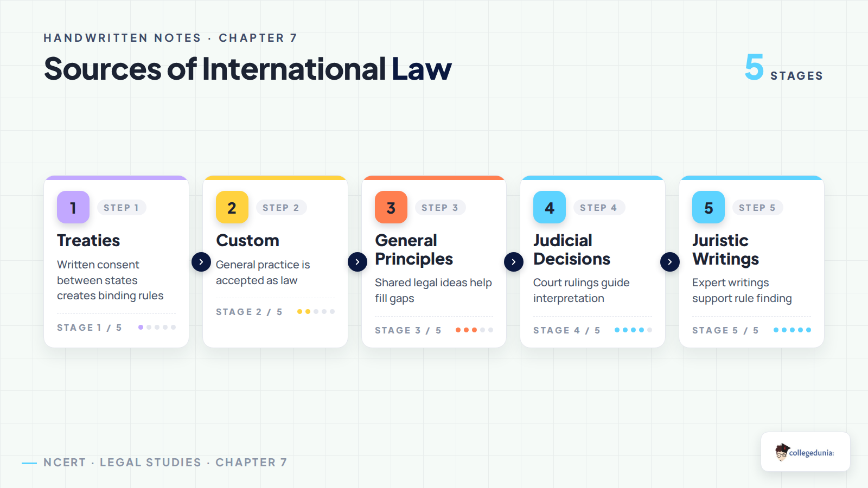Click the yellow number 2 badge
Image resolution: width=868 pixels, height=488 pixels.
232,207
